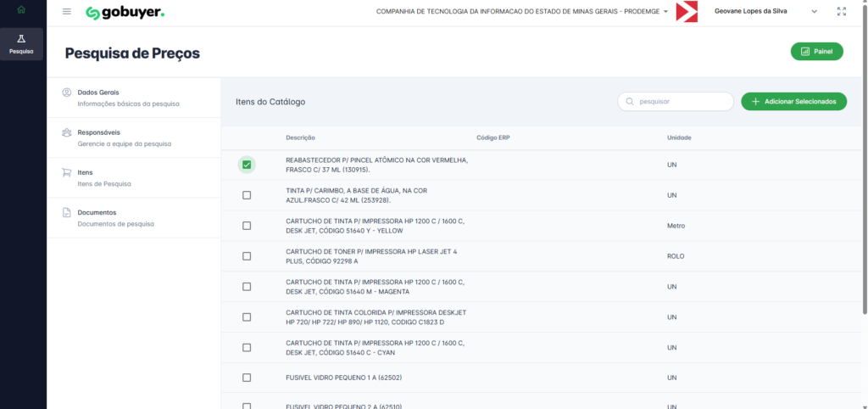The width and height of the screenshot is (868, 409).
Task: Open the Dados Gerais section
Action: [98, 92]
